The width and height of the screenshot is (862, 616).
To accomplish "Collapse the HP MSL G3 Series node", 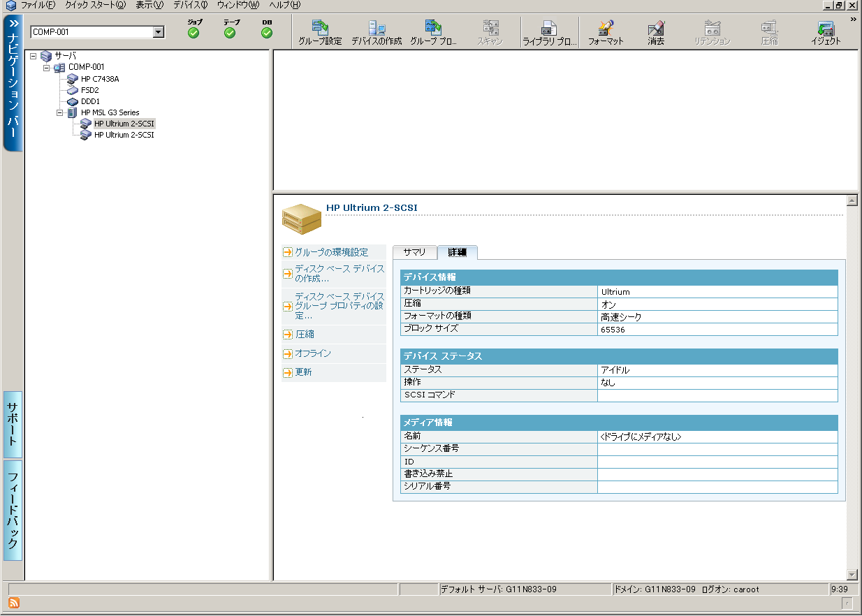I will 60,112.
